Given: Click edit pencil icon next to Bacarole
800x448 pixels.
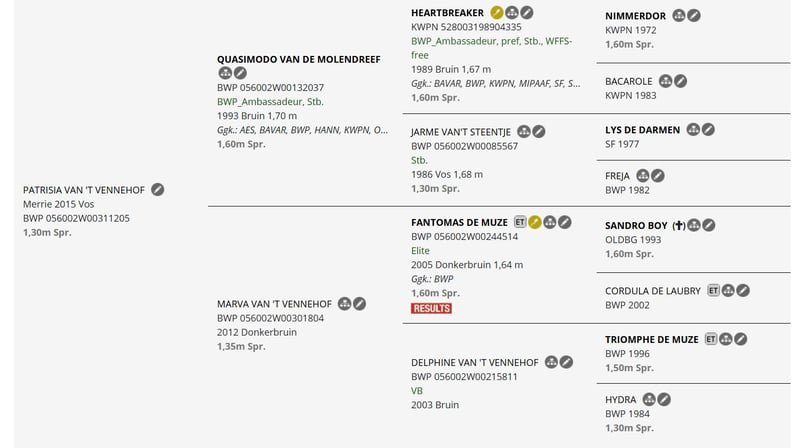Looking at the screenshot, I should 680,81.
